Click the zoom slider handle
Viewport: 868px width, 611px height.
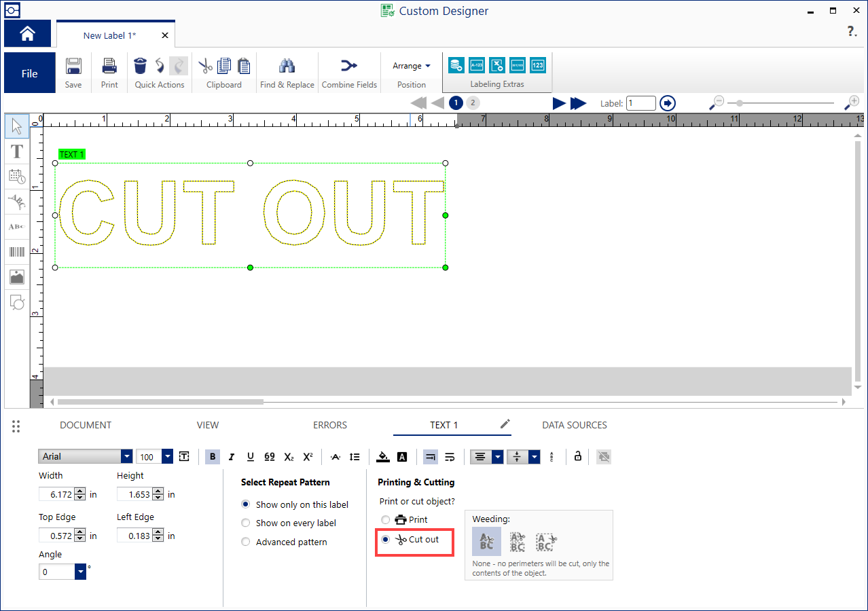click(x=739, y=103)
